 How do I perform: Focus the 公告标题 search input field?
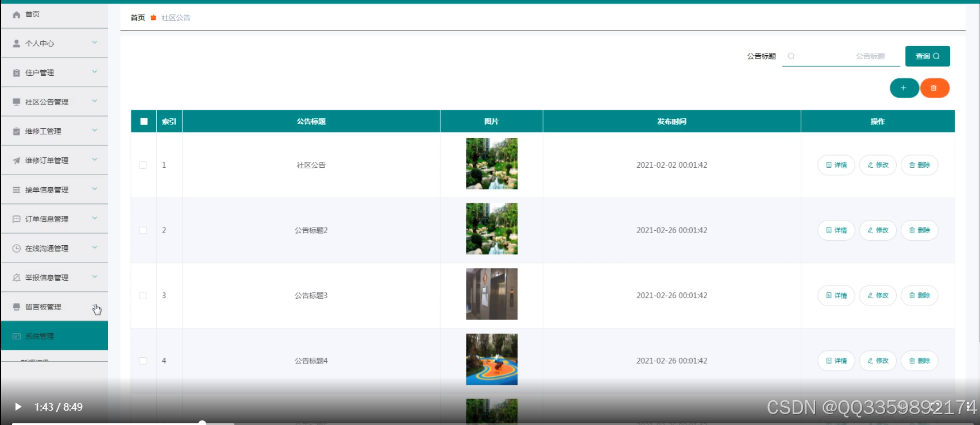pyautogui.click(x=841, y=56)
